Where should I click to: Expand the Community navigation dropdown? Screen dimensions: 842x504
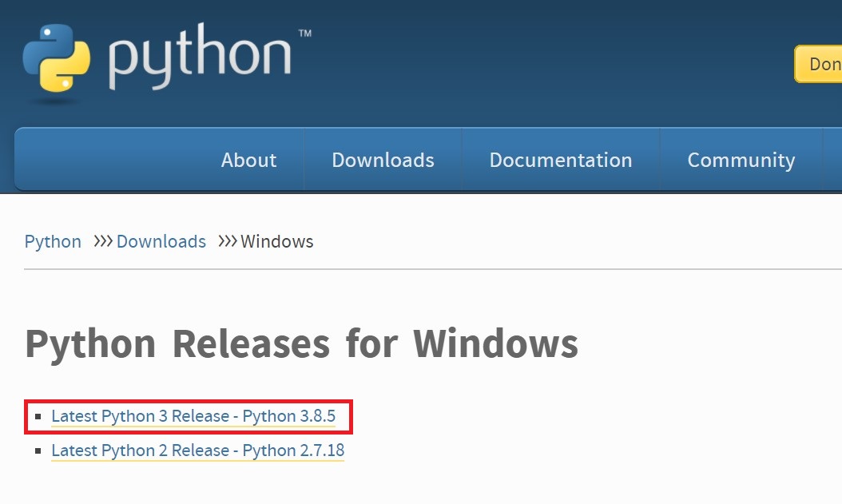(741, 160)
